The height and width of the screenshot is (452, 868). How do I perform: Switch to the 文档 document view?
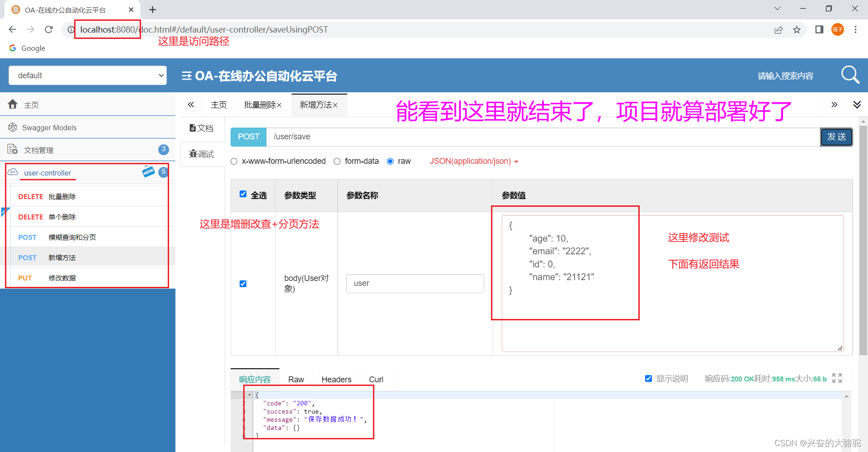point(201,128)
